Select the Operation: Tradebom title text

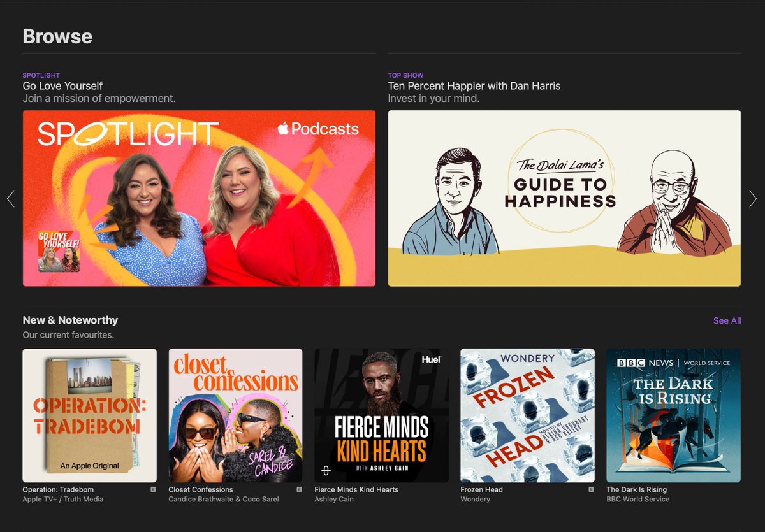pyautogui.click(x=58, y=490)
